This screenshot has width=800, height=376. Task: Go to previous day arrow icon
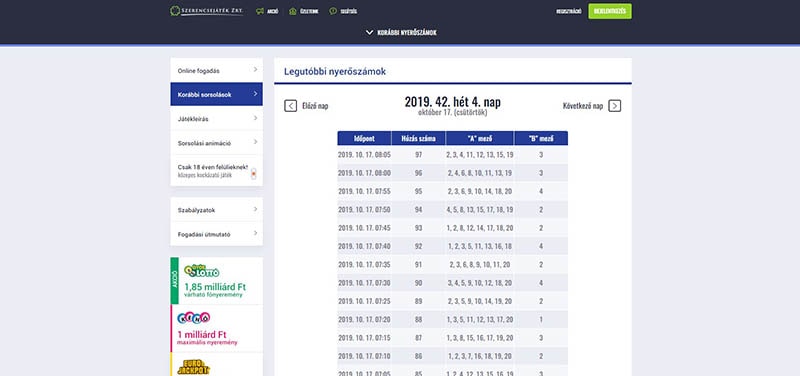(x=290, y=106)
